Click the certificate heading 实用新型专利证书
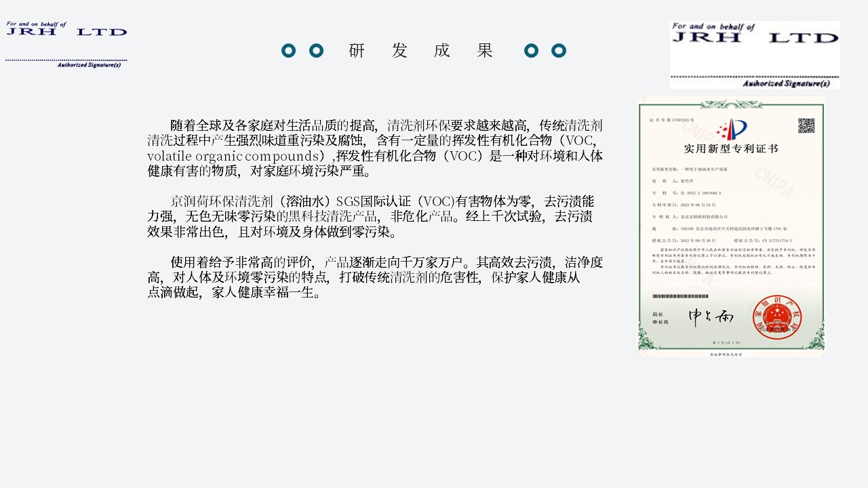Screen dimensions: 868x488 tap(731, 148)
